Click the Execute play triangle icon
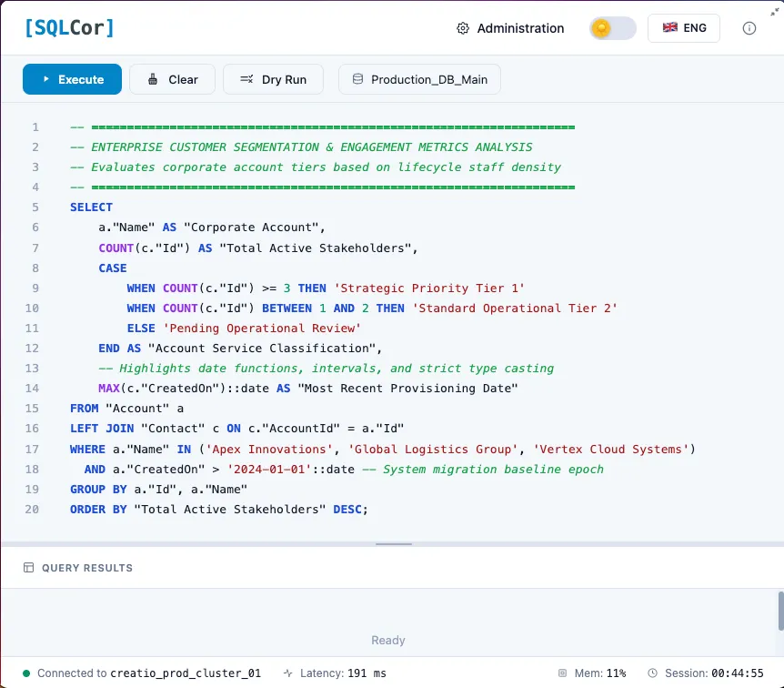 point(46,79)
